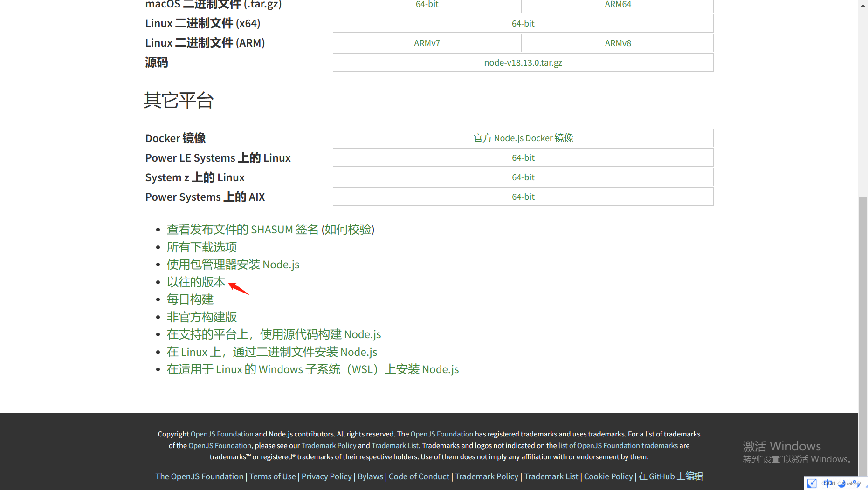Click 'System z 上的 Linux' label

(x=195, y=177)
